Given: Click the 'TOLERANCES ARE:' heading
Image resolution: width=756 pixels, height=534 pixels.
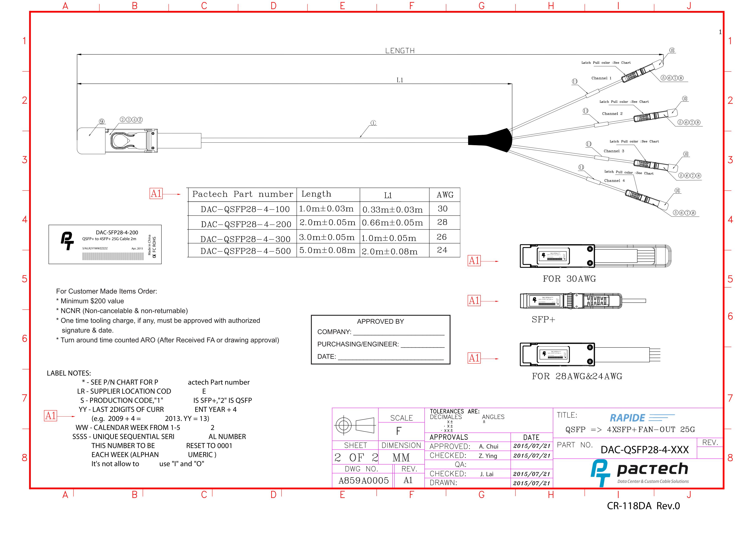Looking at the screenshot, I should (454, 411).
